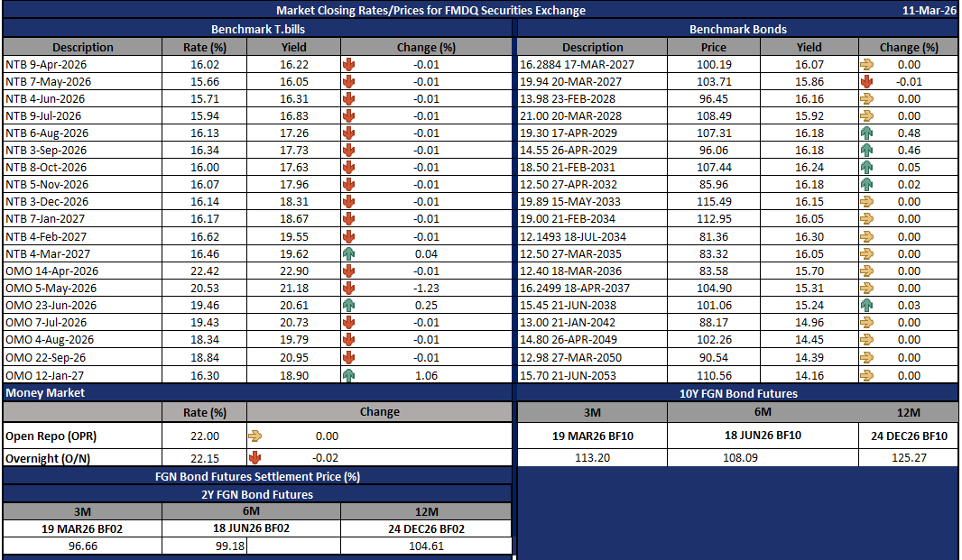This screenshot has height=560, width=962.
Task: Click the red down arrow for NTB 4-Feb-2027
Action: (x=348, y=237)
